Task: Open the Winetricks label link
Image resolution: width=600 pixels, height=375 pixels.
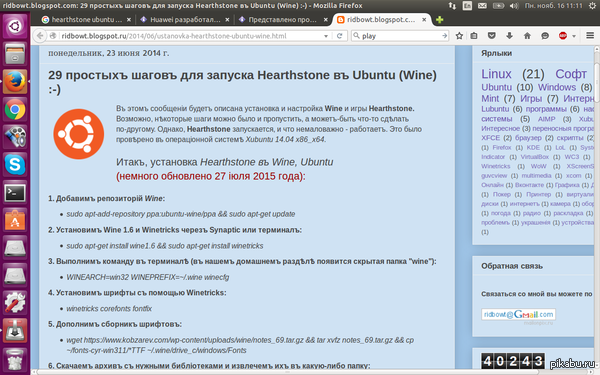Action: [496, 166]
